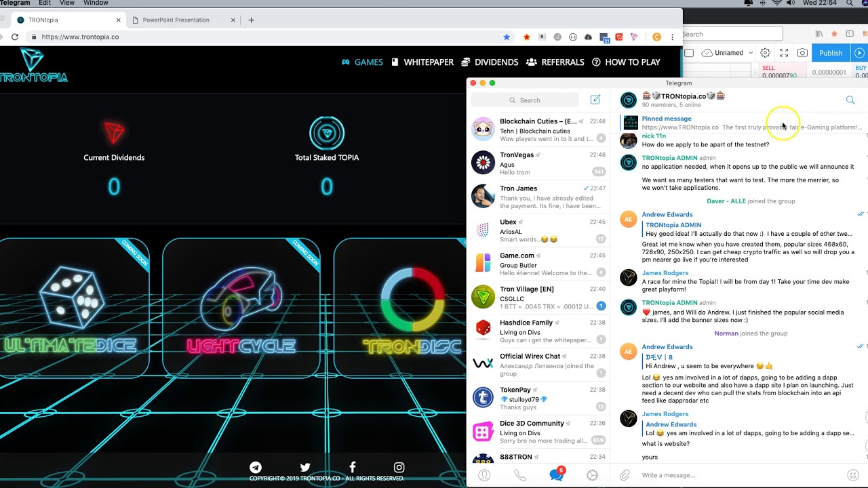Open the WHITEPAPER nav link

422,62
